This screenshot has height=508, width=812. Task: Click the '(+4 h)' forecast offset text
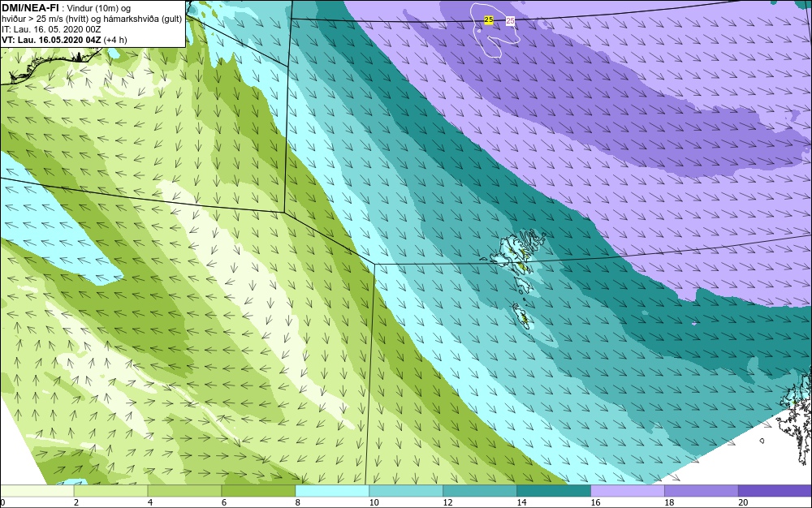click(x=115, y=40)
